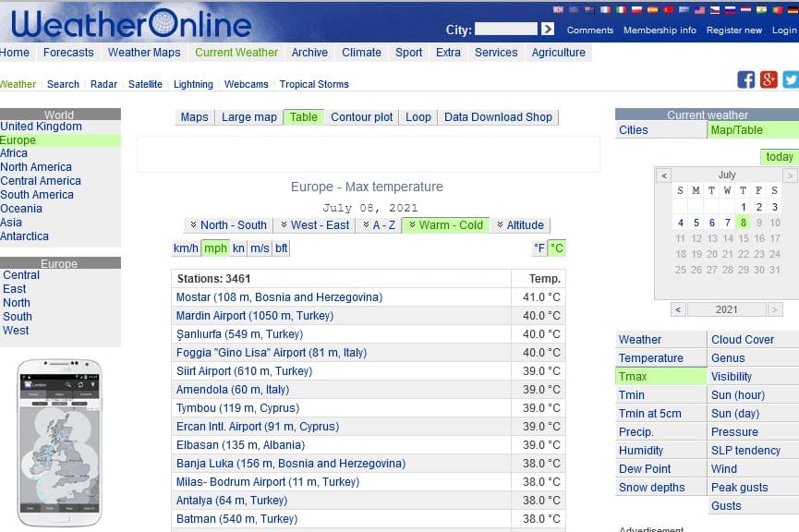This screenshot has height=532, width=799.
Task: Open Mostar station link
Action: [x=279, y=297]
